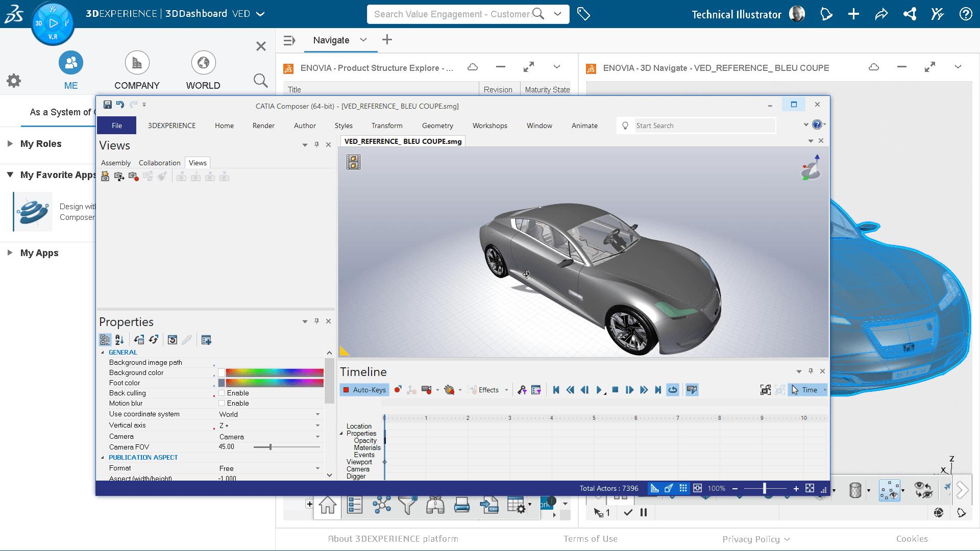Select the Author menu tab
Screen dimensions: 980x551
tap(306, 125)
